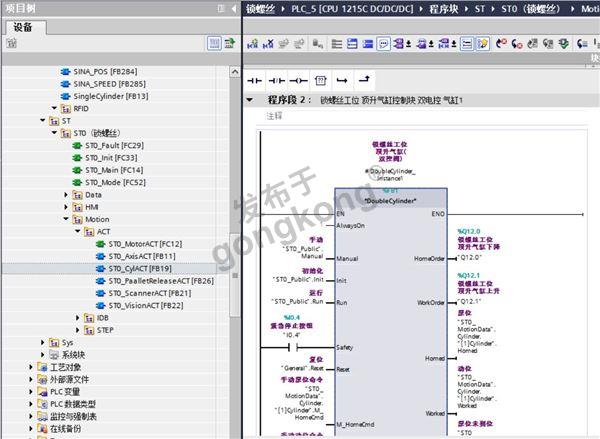Collapse the project tree pane arrow
Image resolution: width=600 pixels, height=439 pixels.
(x=234, y=8)
